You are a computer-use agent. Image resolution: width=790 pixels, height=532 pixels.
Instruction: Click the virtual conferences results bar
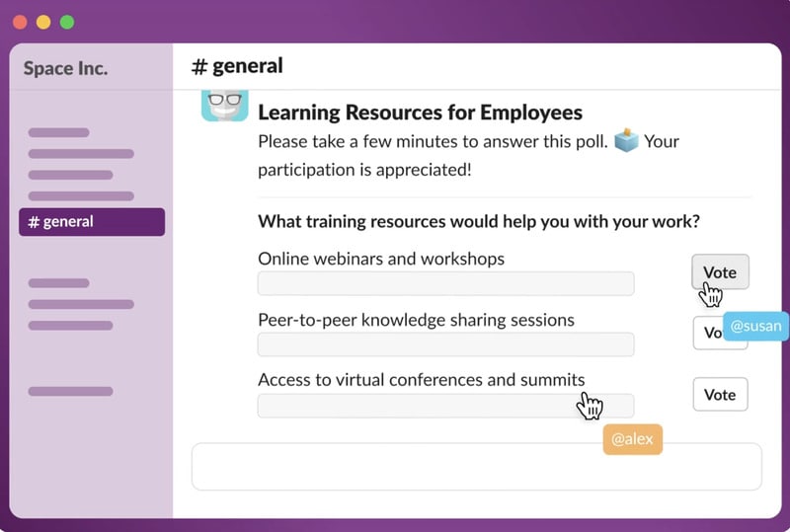(445, 406)
